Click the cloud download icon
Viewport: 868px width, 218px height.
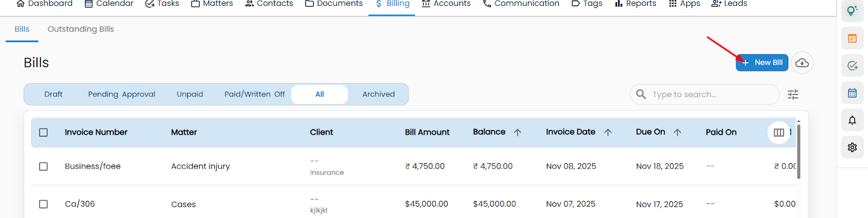click(802, 63)
